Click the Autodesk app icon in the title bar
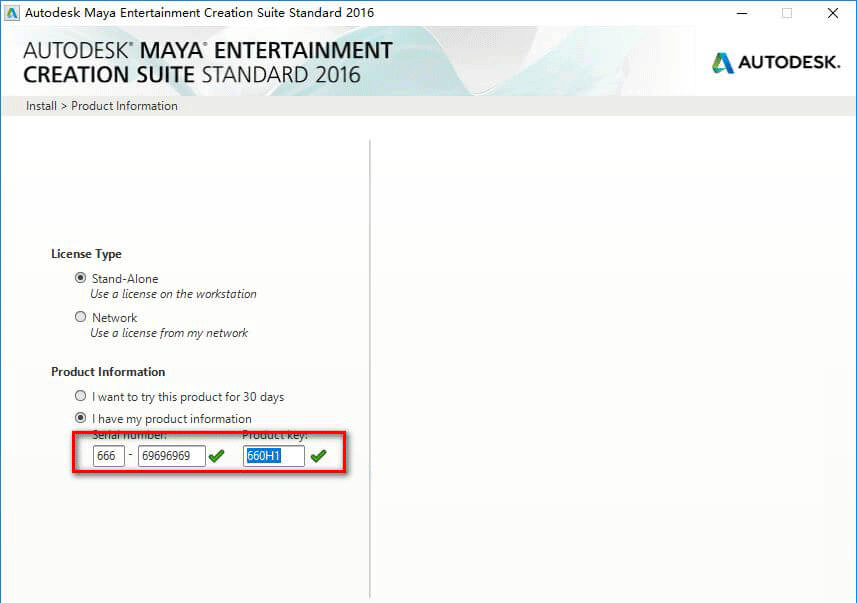The image size is (857, 603). (11, 13)
